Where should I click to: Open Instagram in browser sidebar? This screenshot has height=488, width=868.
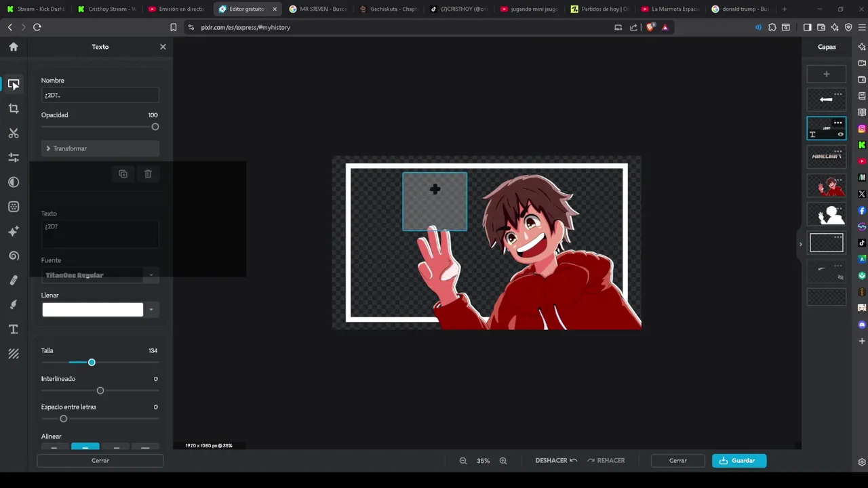coord(862,129)
